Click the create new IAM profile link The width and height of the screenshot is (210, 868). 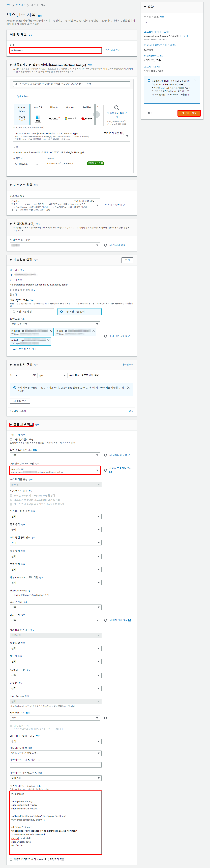(x=120, y=468)
